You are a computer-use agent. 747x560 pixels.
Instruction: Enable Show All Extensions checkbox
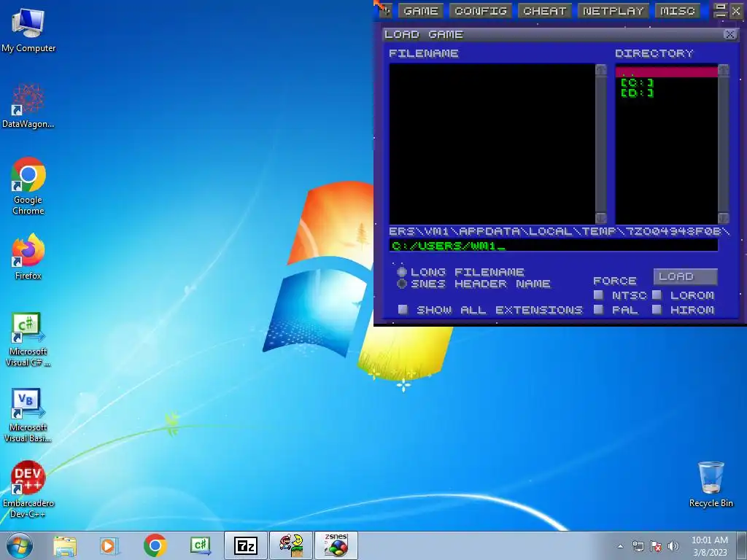(403, 309)
